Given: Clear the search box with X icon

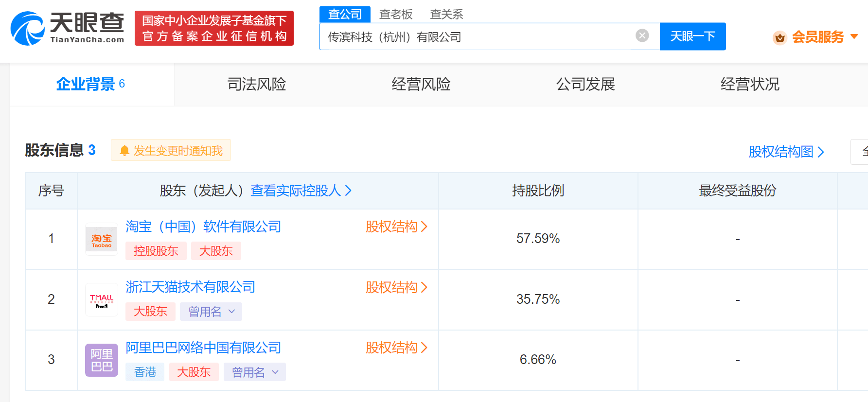Looking at the screenshot, I should coord(642,35).
